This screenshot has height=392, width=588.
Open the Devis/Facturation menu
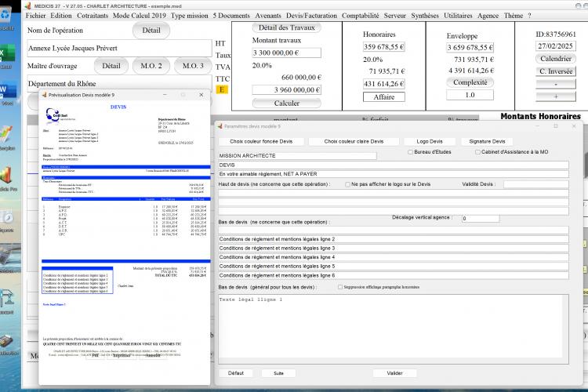311,16
